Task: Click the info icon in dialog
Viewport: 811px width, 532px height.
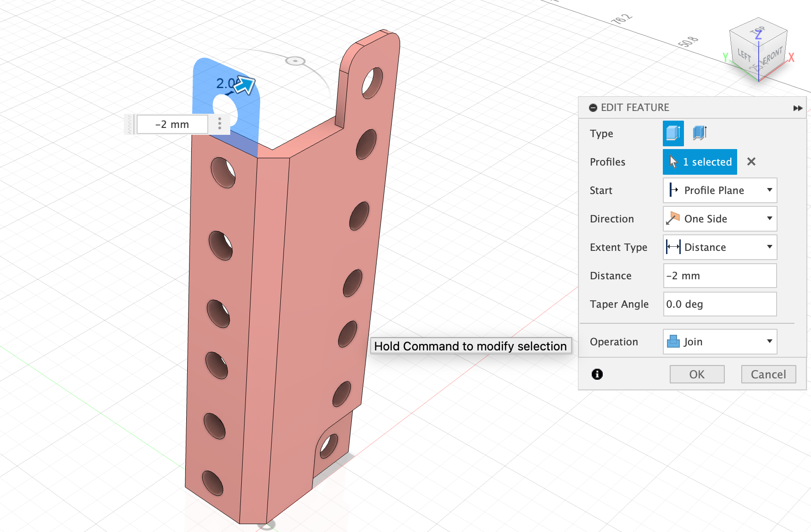Action: (597, 374)
